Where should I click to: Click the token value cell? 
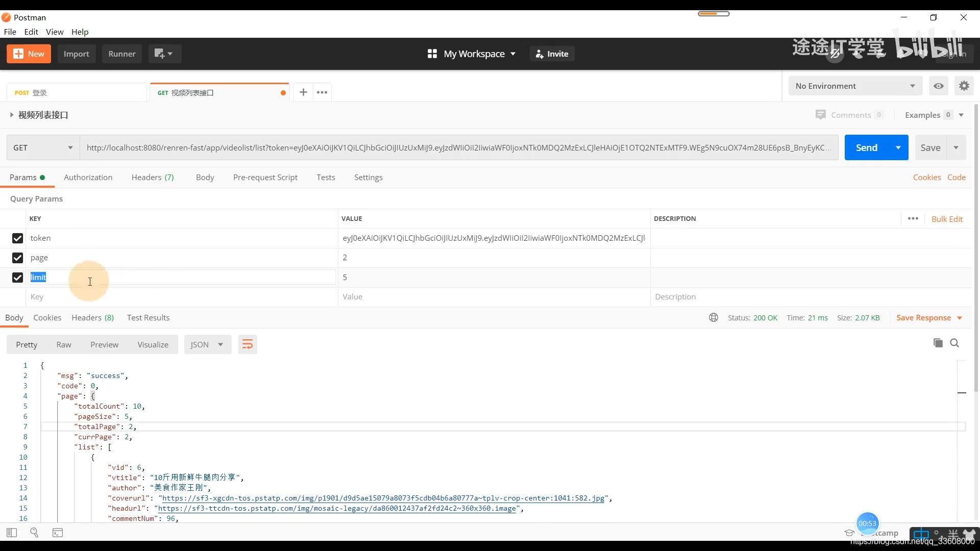click(x=494, y=238)
